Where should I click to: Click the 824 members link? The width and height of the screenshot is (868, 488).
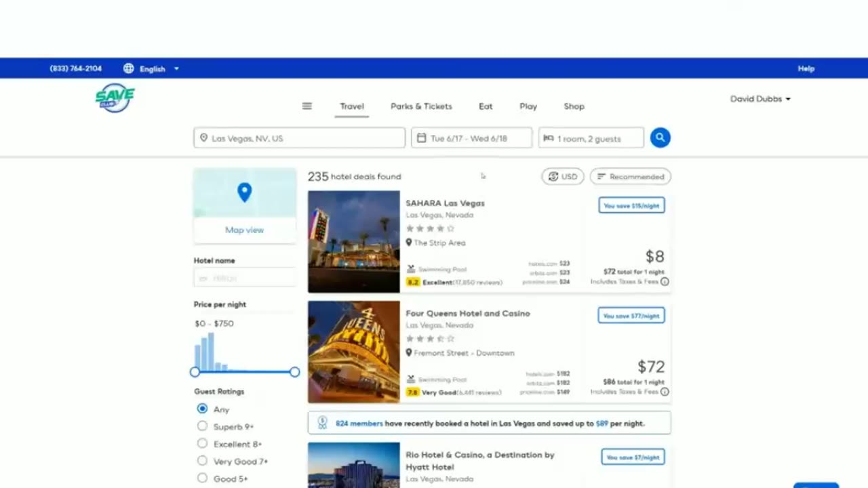(x=359, y=423)
